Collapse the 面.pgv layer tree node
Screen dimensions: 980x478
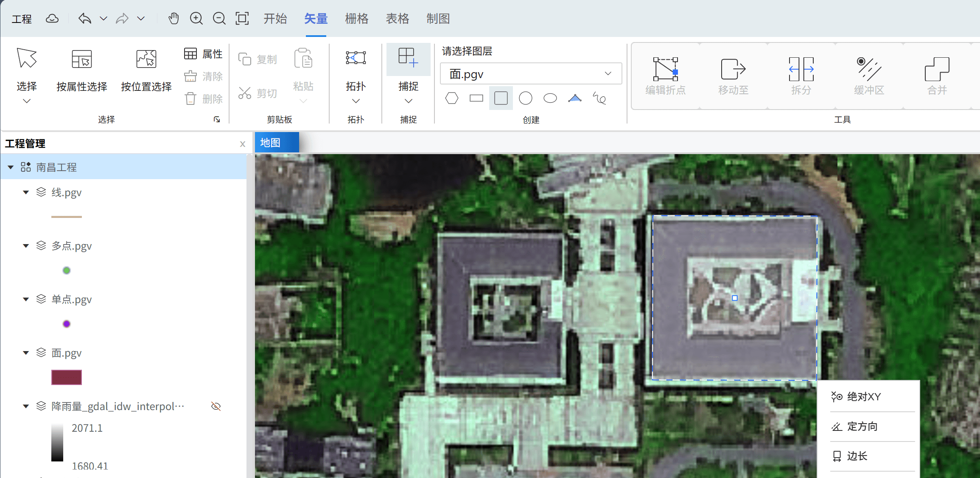coord(25,353)
